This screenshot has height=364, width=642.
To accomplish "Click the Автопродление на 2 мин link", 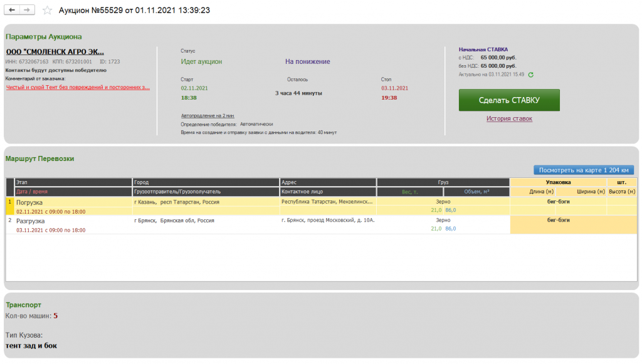I will coord(208,116).
